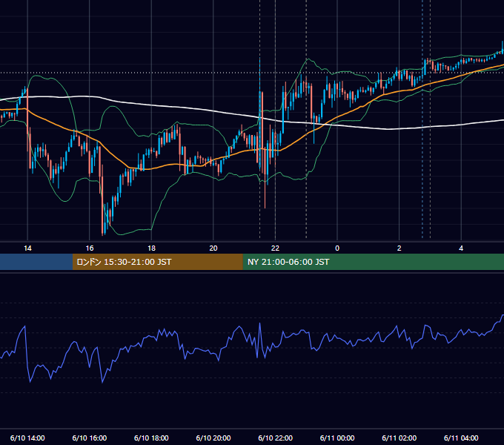Click the '6/11 02:00' date label
This screenshot has width=504, height=445.
coord(399,438)
